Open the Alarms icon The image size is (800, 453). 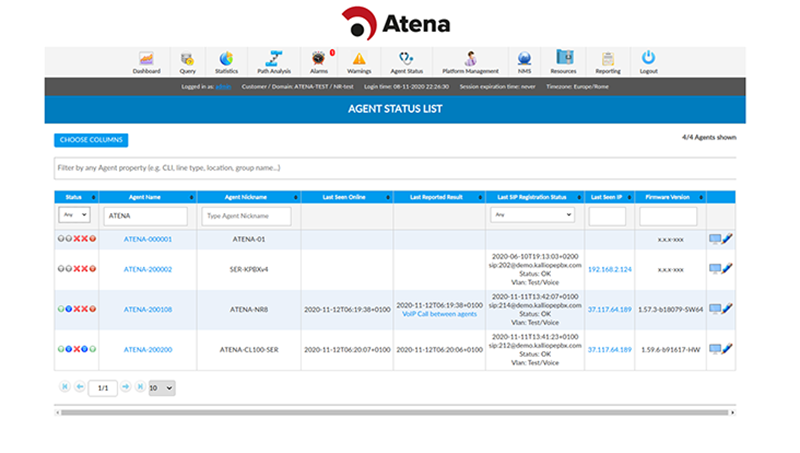[319, 62]
